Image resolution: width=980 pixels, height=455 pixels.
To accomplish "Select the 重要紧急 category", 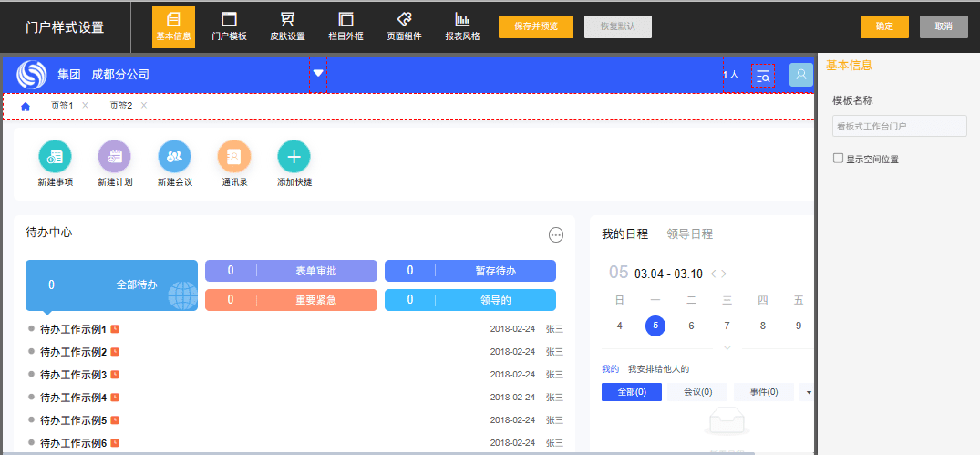I will 291,300.
